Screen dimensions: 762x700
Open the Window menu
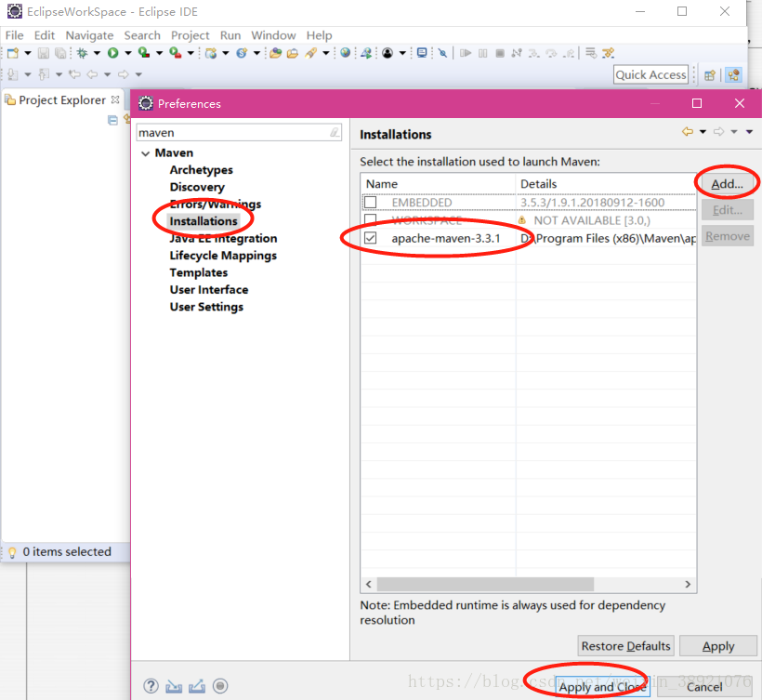(x=273, y=35)
